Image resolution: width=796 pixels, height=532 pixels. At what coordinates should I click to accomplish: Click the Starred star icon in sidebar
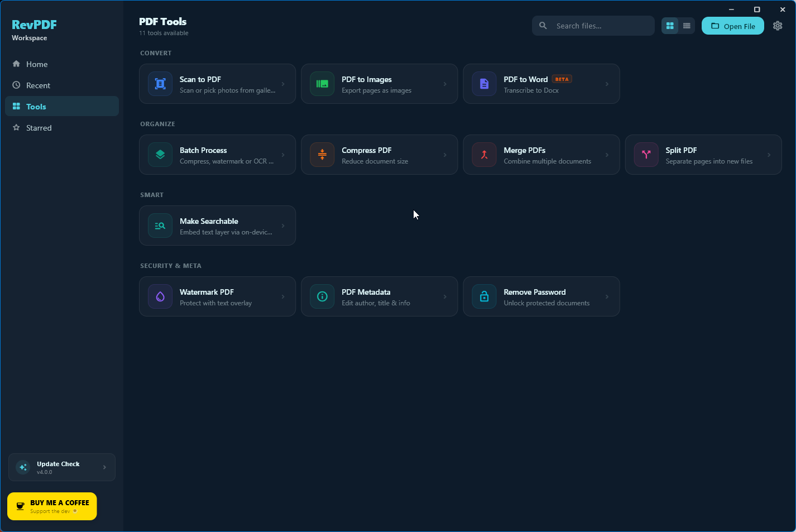(16, 127)
